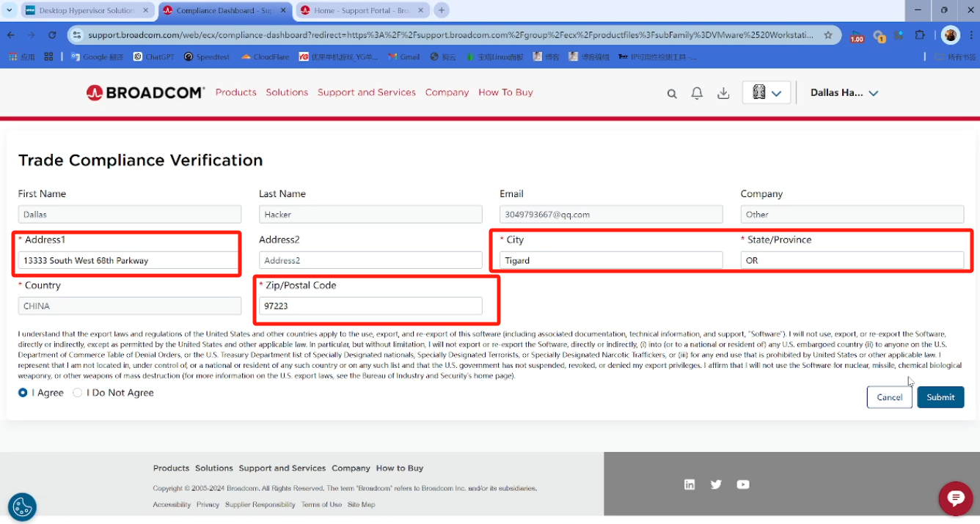Open the Privacy footer link

click(208, 504)
